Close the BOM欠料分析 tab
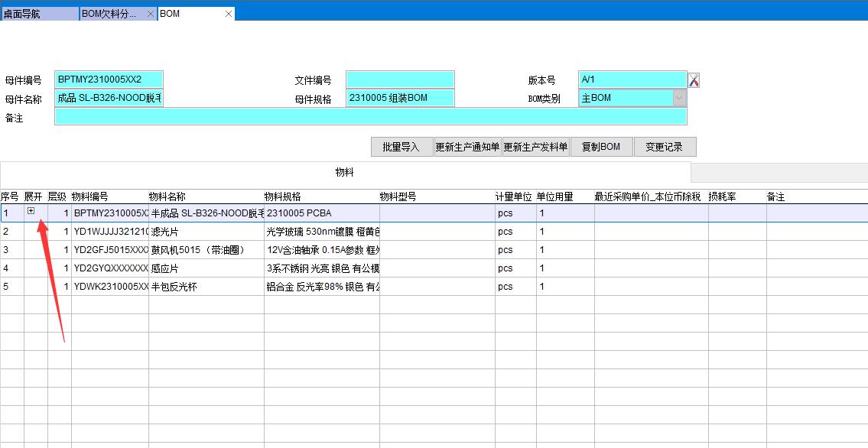868x448 pixels. click(x=150, y=14)
